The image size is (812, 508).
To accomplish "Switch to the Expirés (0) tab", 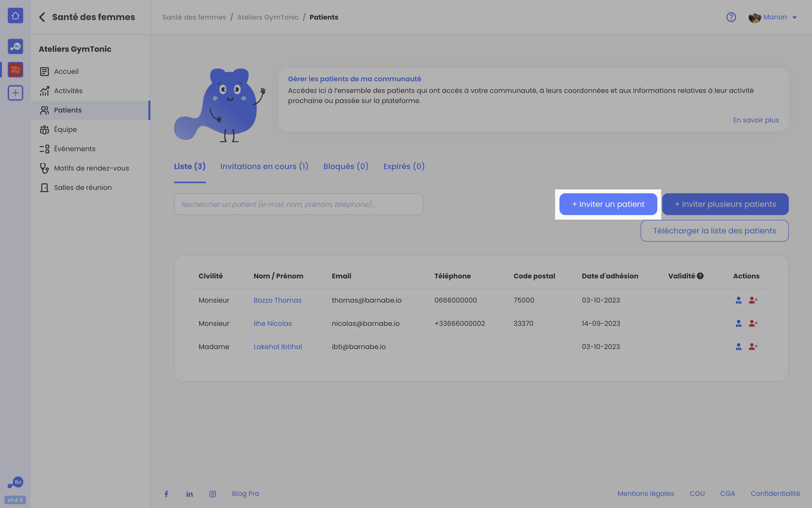I will tap(404, 166).
